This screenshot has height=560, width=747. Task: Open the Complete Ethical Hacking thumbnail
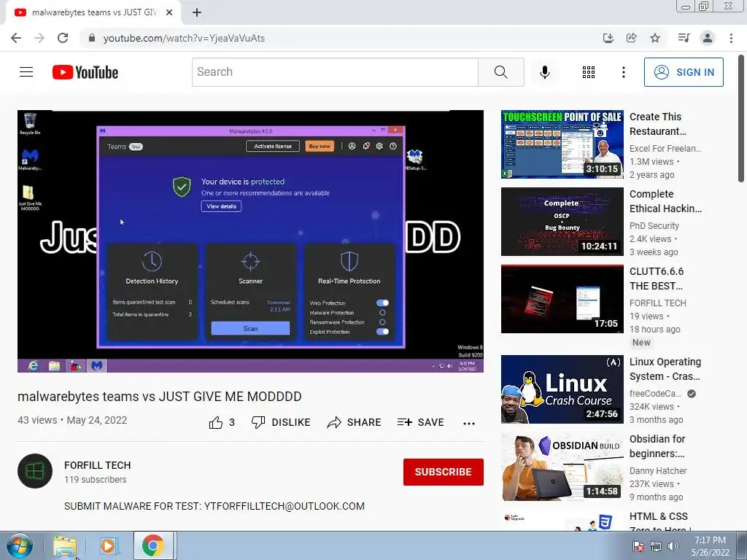coord(562,222)
